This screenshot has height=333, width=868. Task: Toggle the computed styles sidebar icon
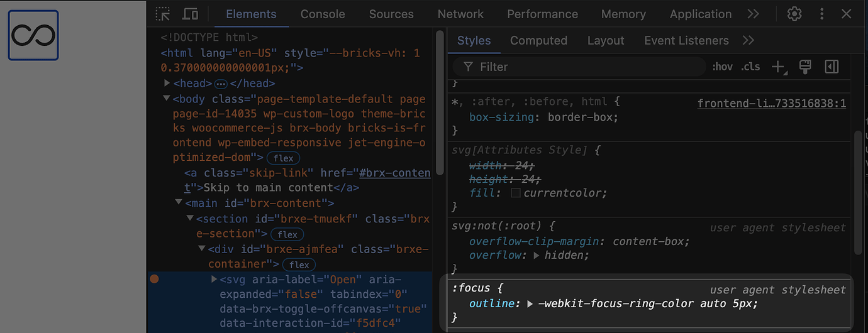pos(832,67)
